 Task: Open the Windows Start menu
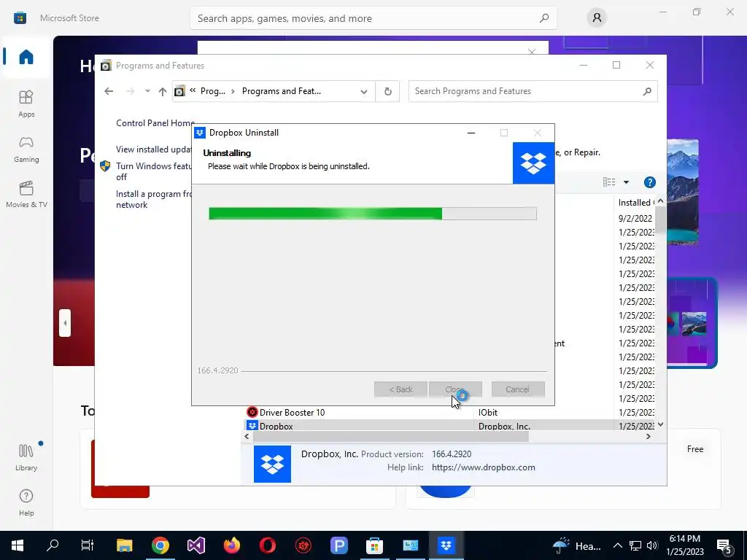point(18,545)
